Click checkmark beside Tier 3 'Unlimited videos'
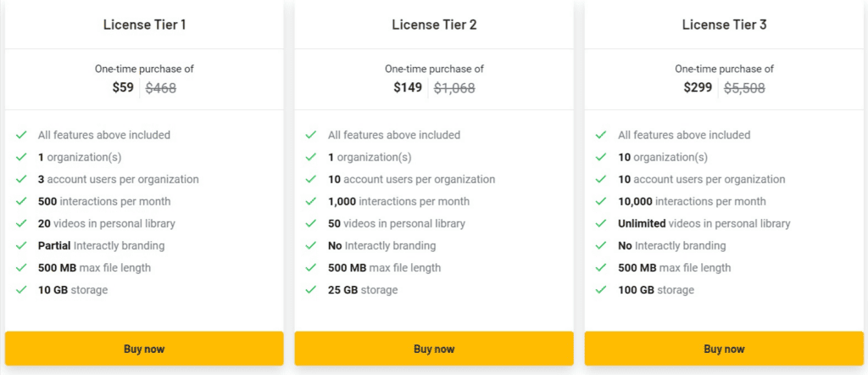Screen dimensions: 868x375 coord(601,224)
